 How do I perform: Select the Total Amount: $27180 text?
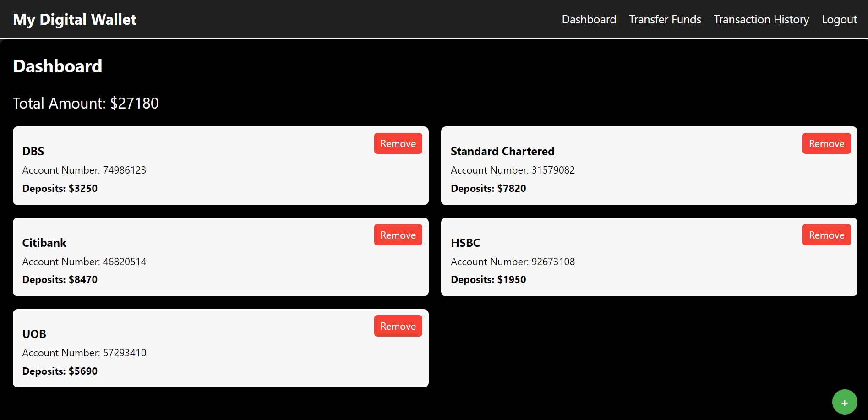click(86, 103)
